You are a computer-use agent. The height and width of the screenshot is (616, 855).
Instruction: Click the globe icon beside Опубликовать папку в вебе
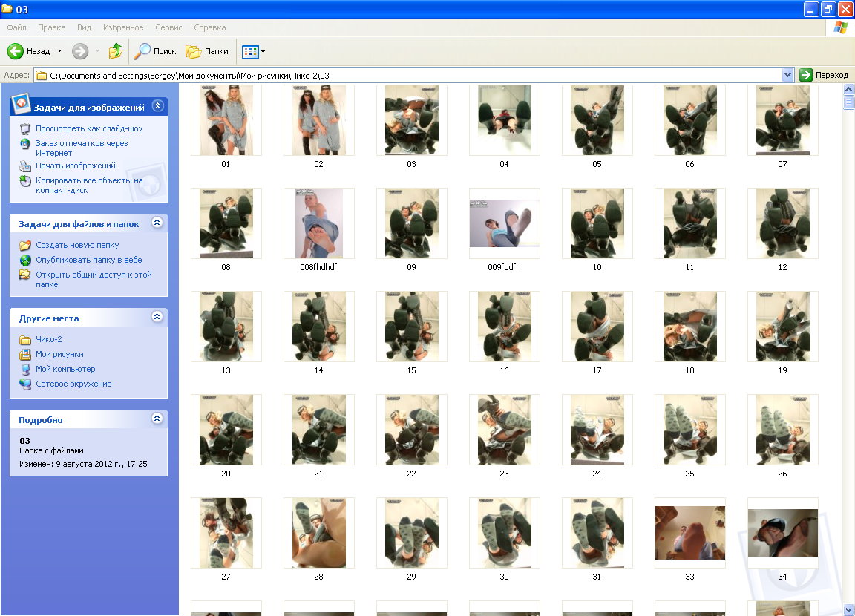[x=25, y=260]
